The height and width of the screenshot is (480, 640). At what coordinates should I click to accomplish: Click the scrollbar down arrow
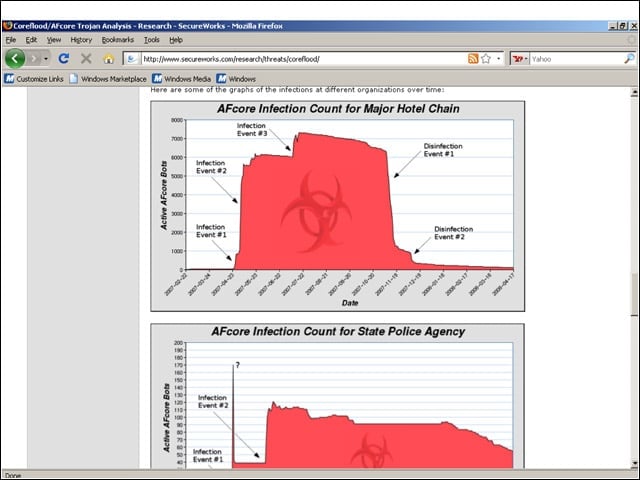(x=634, y=463)
